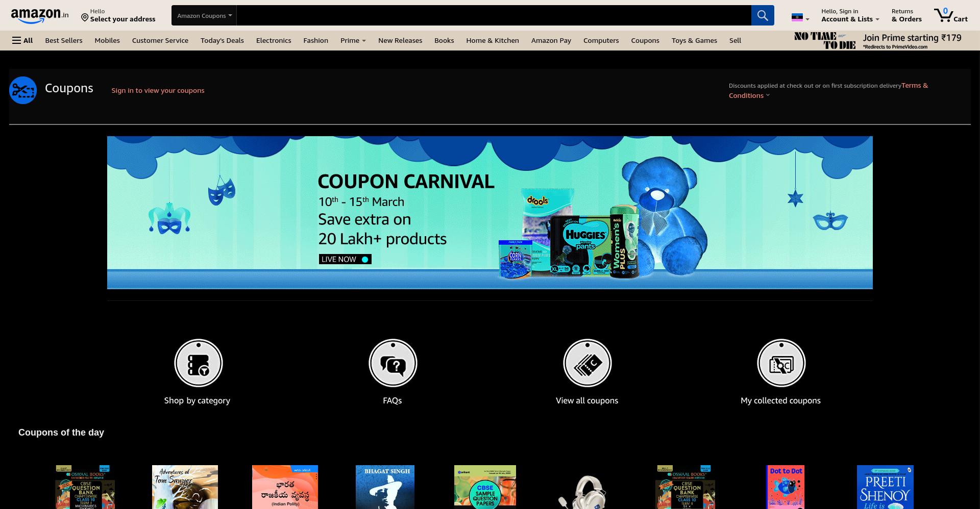
Task: Click Sign in to view your coupons
Action: click(x=158, y=90)
